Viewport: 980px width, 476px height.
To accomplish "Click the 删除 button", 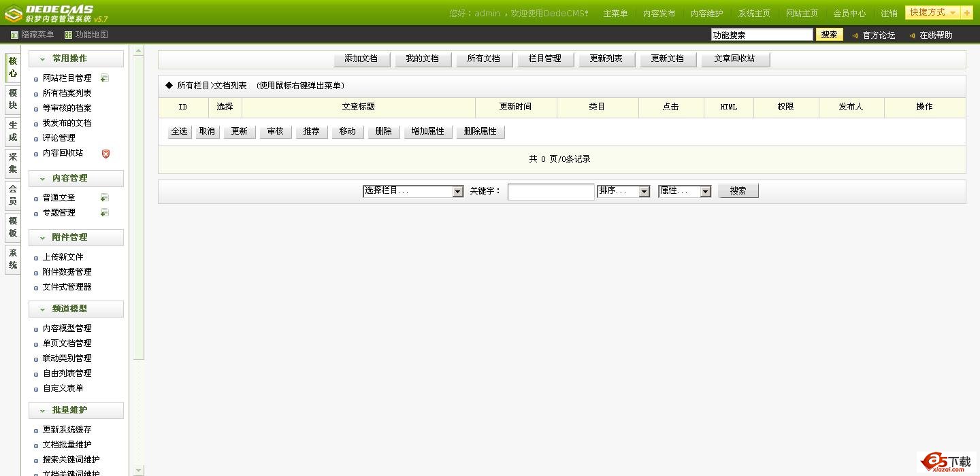I will (384, 132).
